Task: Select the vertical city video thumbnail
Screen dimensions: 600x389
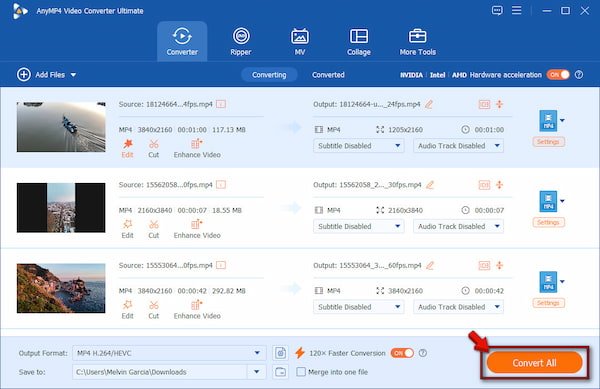Action: pyautogui.click(x=61, y=208)
